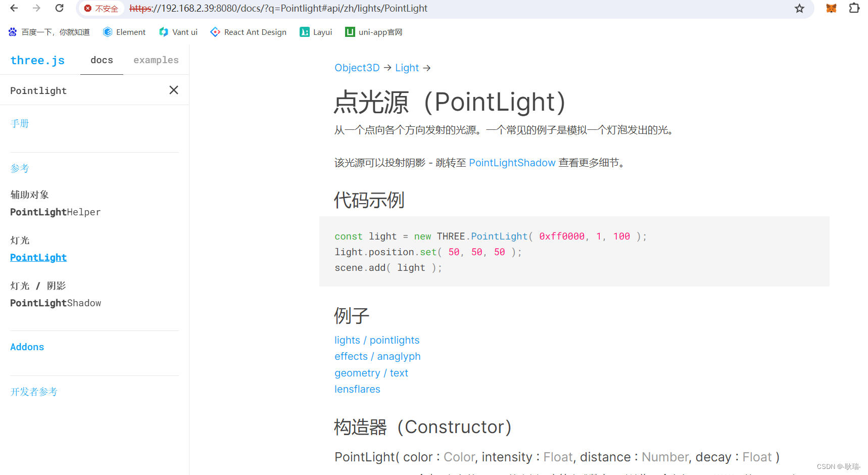Viewport: 868px width, 475px height.
Task: Open the lensflares example
Action: pos(357,389)
